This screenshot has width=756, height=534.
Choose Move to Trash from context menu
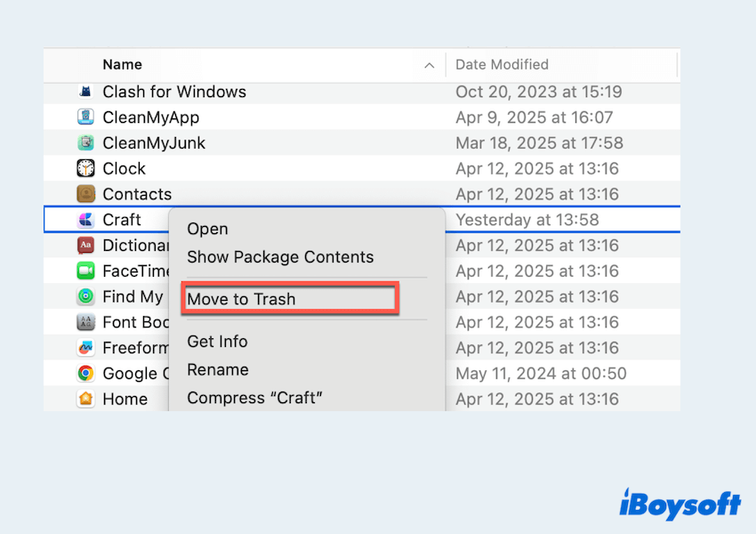pyautogui.click(x=241, y=299)
